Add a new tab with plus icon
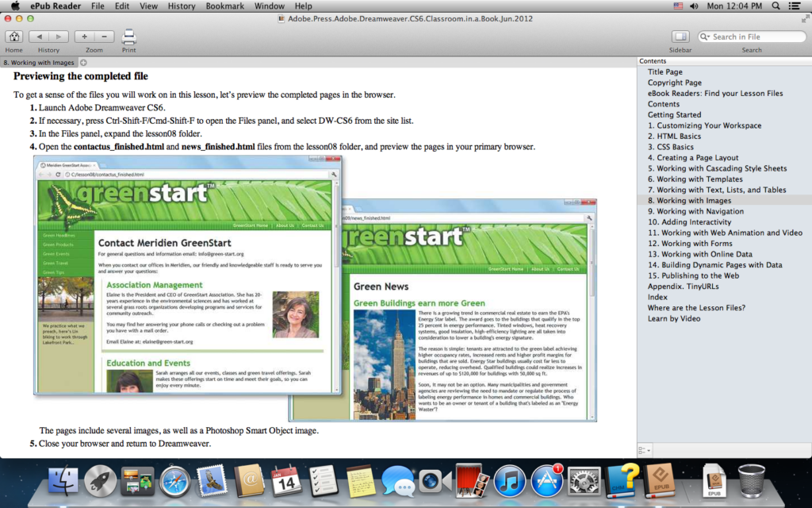This screenshot has width=812, height=508. [83, 62]
